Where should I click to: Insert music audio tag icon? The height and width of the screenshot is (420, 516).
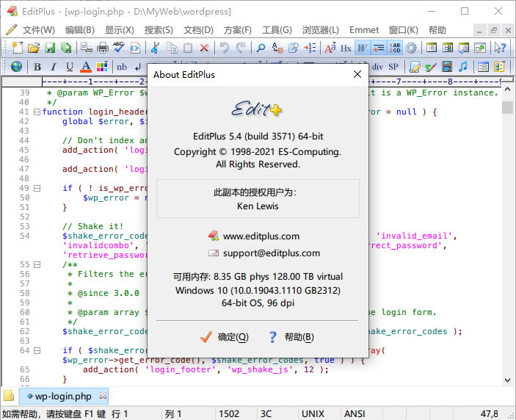[463, 67]
